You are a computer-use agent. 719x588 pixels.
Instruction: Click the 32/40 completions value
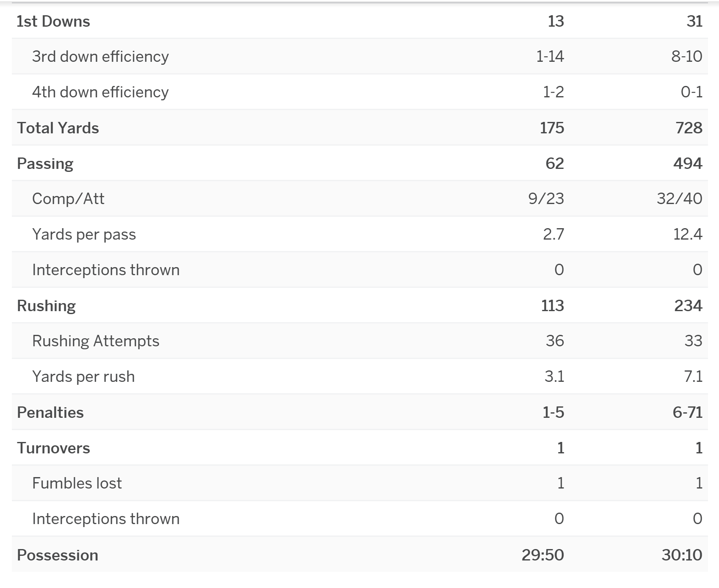click(679, 199)
